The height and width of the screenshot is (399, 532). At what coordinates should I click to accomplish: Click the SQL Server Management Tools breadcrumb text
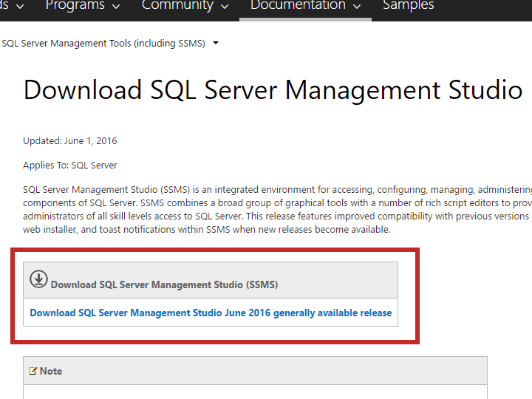point(103,44)
